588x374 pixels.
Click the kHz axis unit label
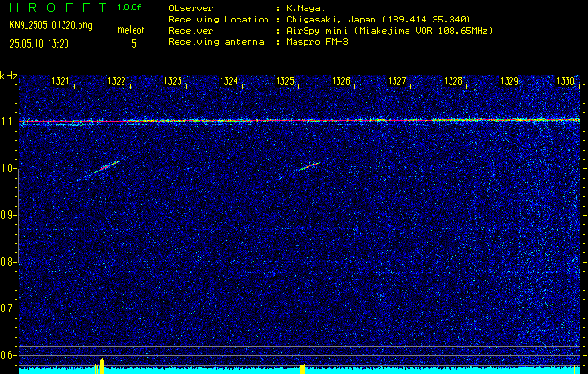[x=8, y=76]
